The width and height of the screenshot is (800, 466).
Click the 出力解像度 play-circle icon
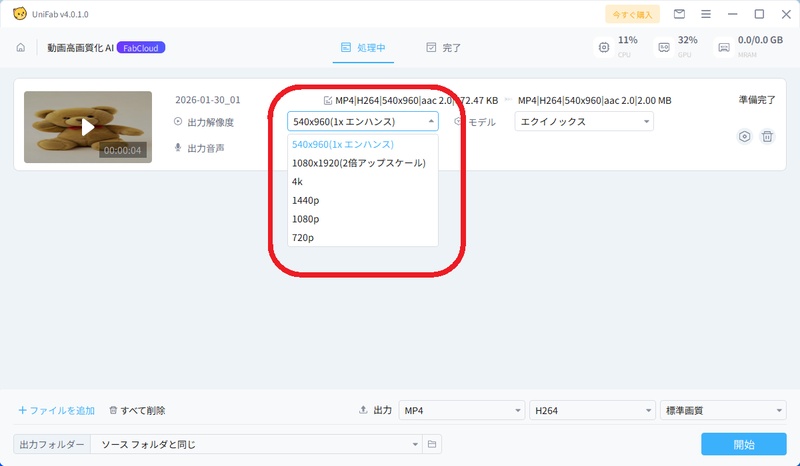(178, 121)
